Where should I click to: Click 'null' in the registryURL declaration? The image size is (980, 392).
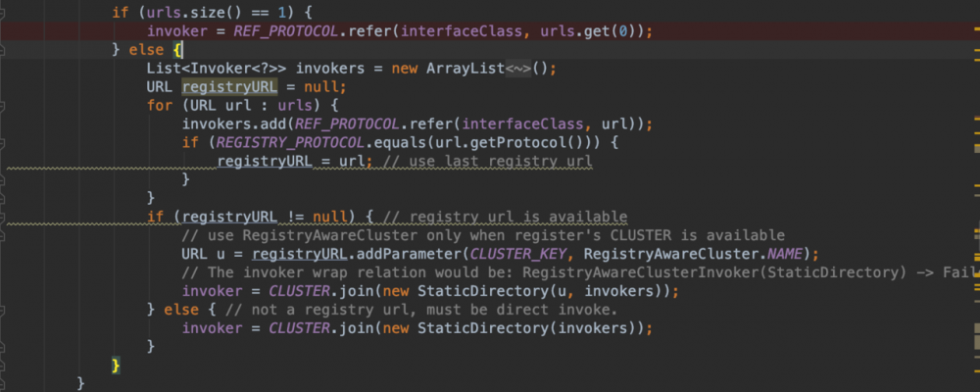pos(321,86)
